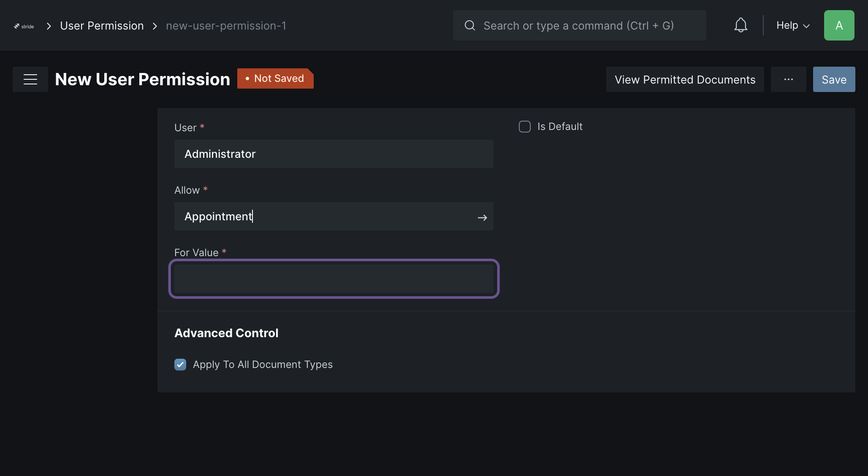Open the user avatar menu
The height and width of the screenshot is (476, 868).
coord(839,25)
